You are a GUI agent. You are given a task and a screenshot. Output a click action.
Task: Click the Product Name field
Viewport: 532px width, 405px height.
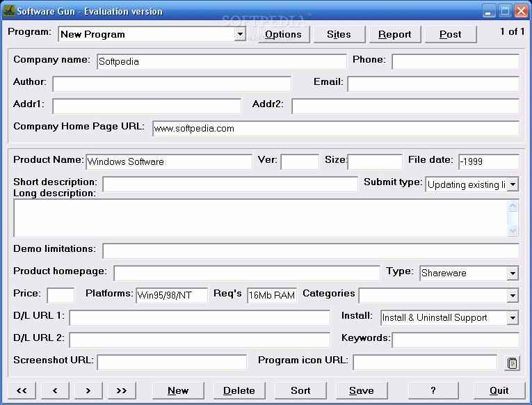coord(169,161)
